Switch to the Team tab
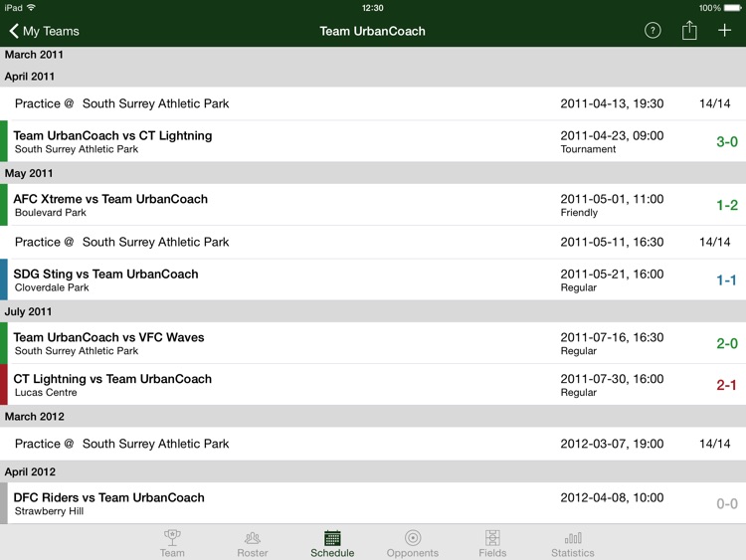This screenshot has height=560, width=746. [172, 544]
